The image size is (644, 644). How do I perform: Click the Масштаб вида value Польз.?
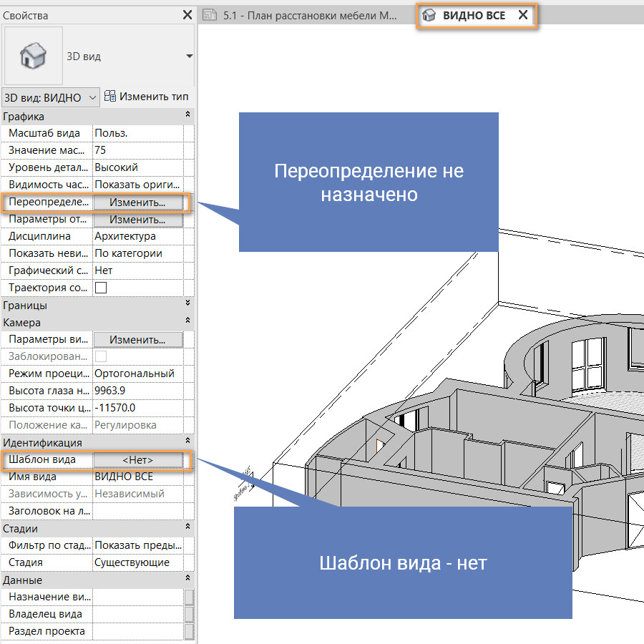click(x=138, y=133)
